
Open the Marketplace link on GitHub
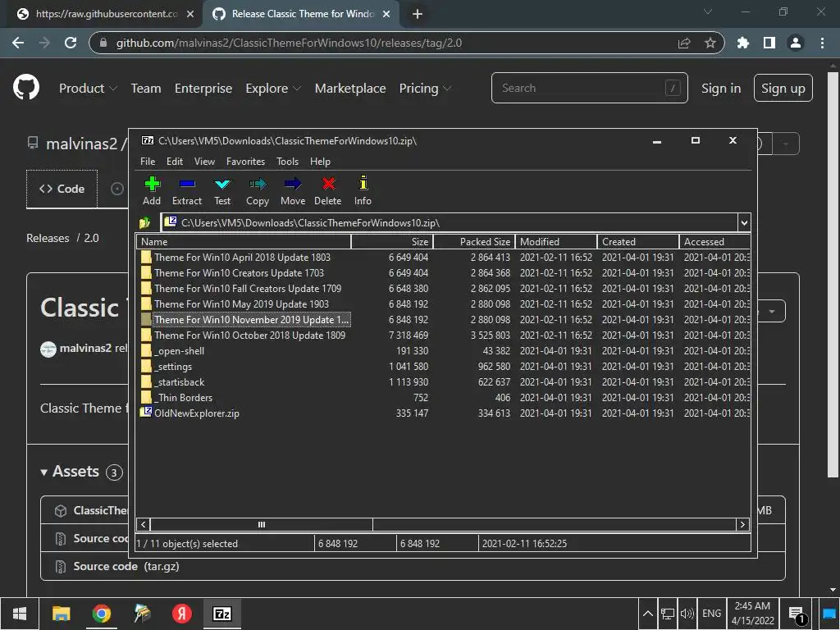tap(349, 89)
